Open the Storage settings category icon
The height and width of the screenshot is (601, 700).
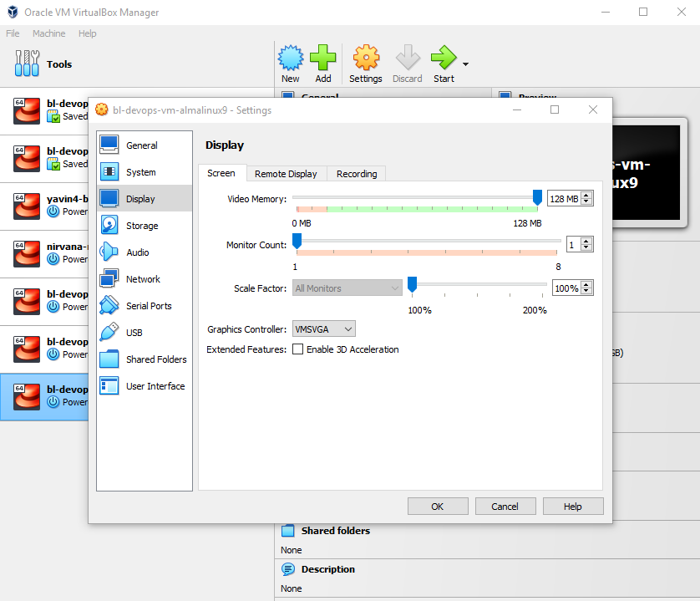[x=109, y=225]
